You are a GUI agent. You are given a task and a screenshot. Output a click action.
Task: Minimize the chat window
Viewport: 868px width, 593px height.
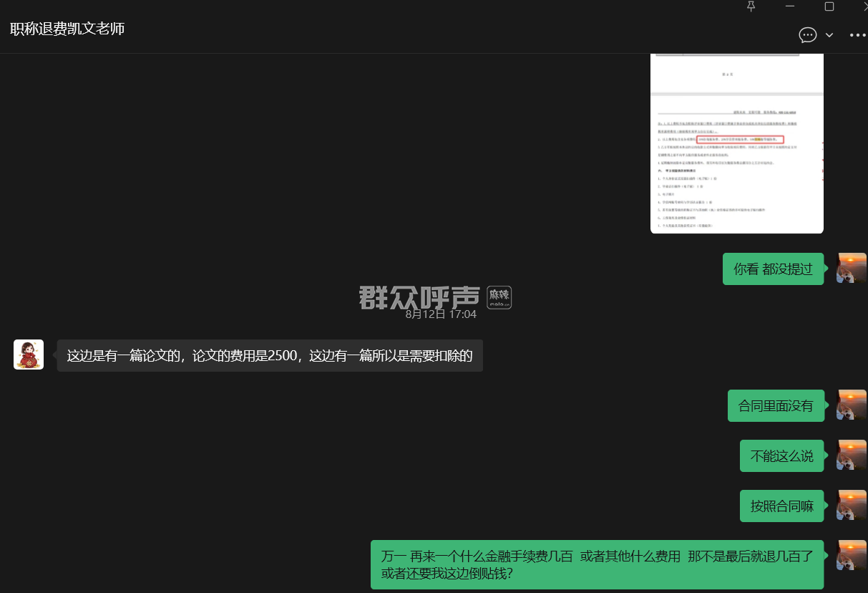coord(790,6)
